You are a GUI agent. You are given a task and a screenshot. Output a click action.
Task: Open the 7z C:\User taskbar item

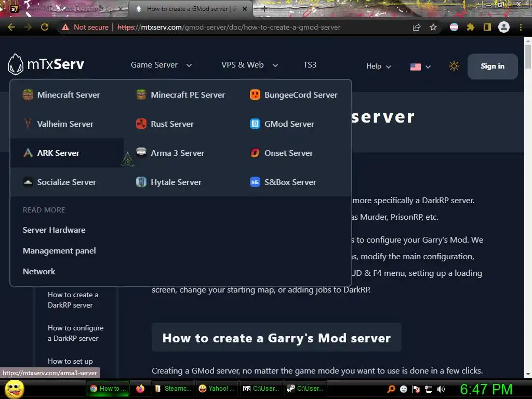coord(261,389)
